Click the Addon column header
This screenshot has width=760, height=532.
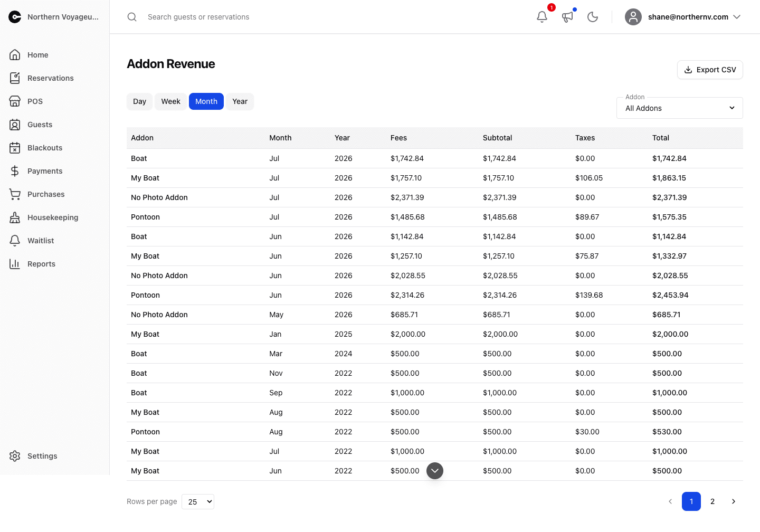pos(142,138)
